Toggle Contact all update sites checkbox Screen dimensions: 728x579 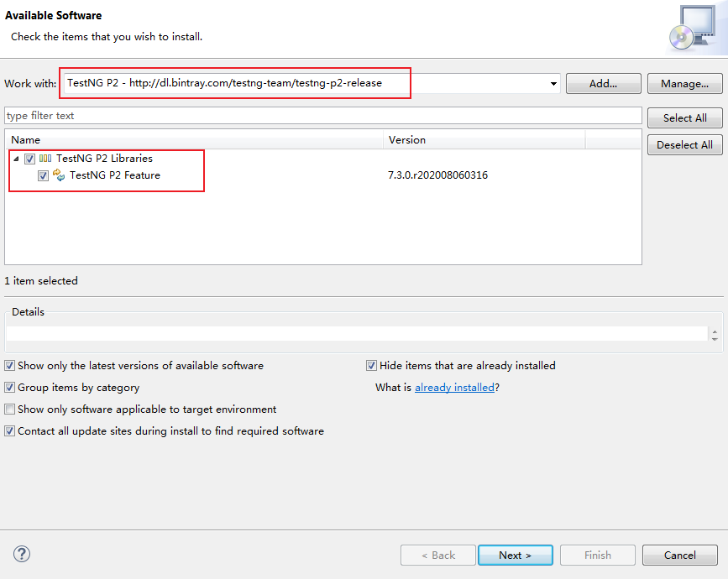[x=10, y=431]
